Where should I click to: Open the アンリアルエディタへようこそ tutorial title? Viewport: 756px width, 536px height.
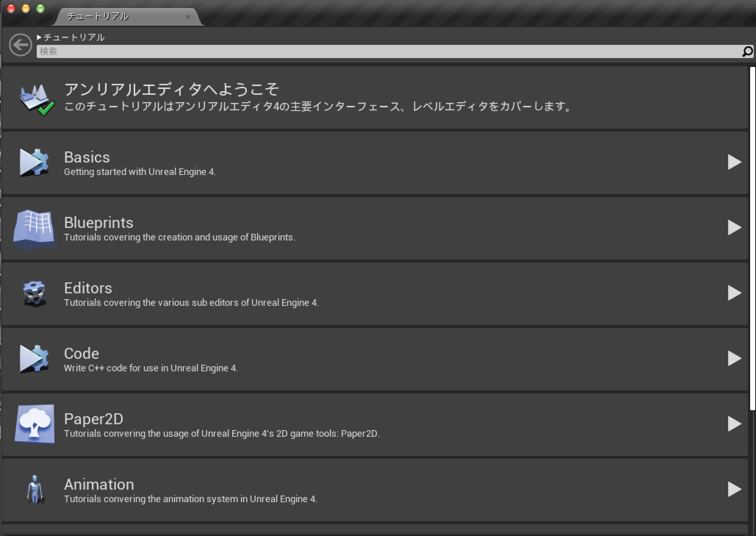pos(172,89)
